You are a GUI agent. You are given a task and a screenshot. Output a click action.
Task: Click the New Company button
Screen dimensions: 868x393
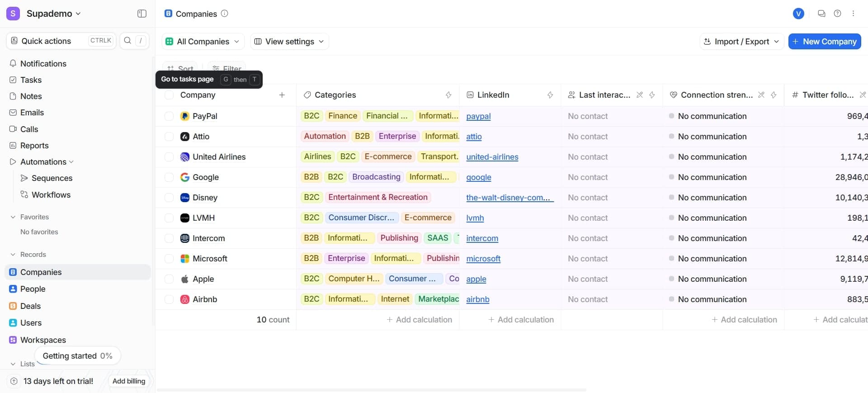tap(824, 42)
